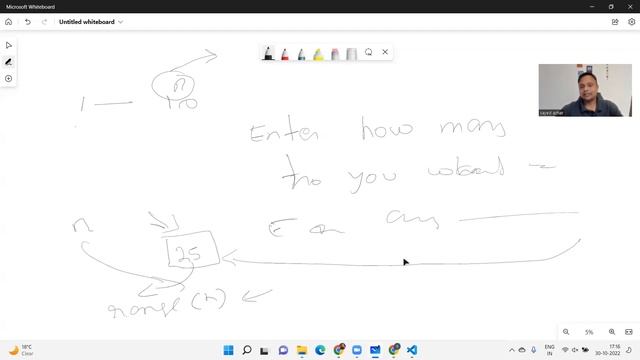Fit whiteboard to screen

pyautogui.click(x=629, y=332)
